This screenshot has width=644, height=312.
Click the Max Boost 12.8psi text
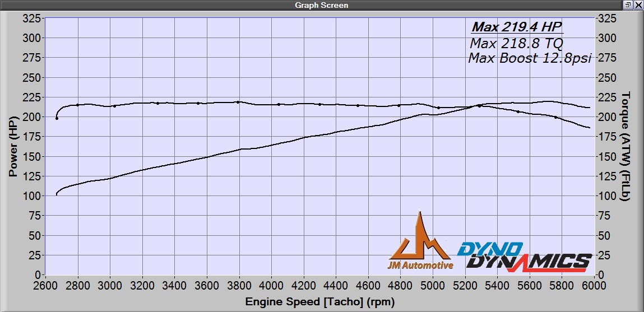[x=530, y=58]
